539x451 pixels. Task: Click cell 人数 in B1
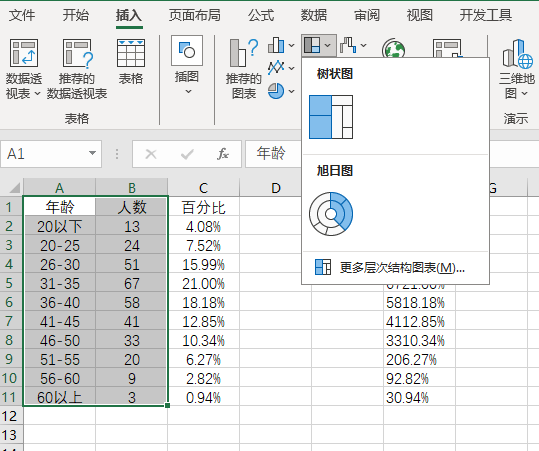point(132,207)
